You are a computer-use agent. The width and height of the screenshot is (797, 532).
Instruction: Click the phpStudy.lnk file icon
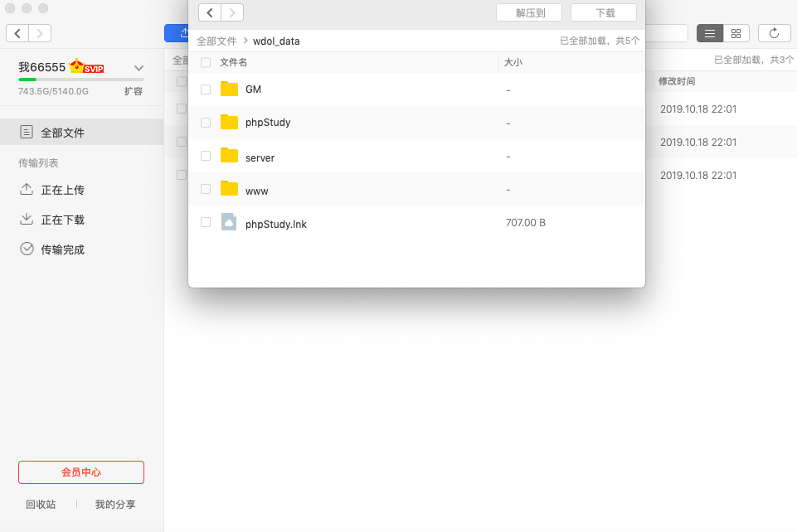coord(230,222)
